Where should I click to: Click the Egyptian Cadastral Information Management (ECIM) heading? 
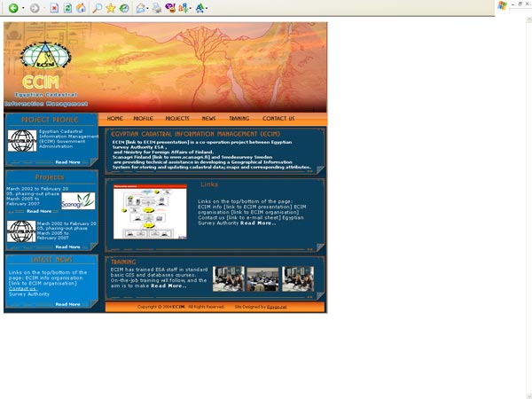click(x=196, y=134)
